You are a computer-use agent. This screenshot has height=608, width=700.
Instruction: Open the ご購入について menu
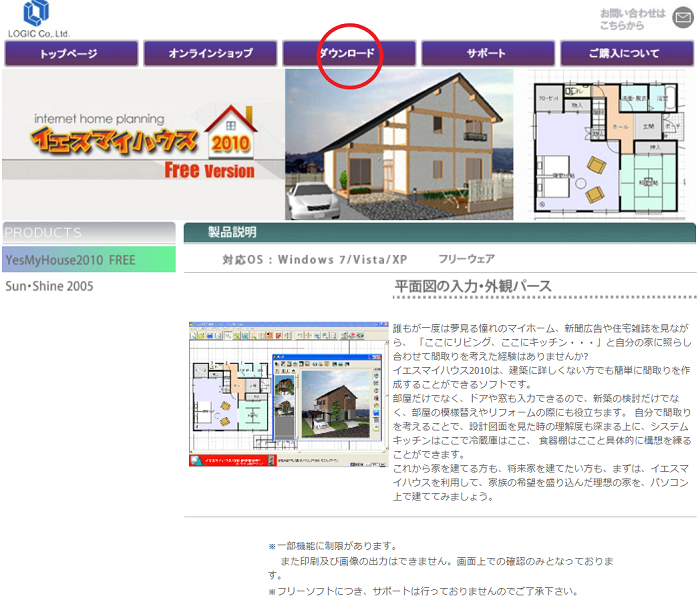[x=627, y=54]
